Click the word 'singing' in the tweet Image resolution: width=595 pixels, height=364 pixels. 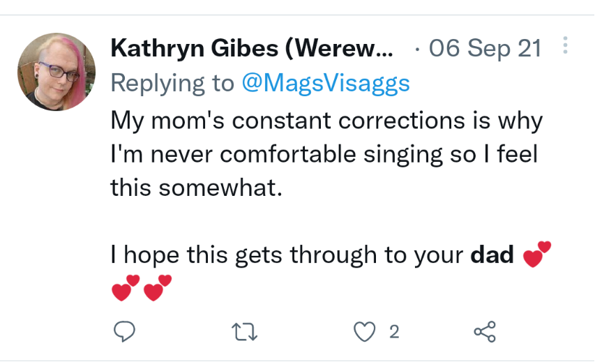pos(403,155)
